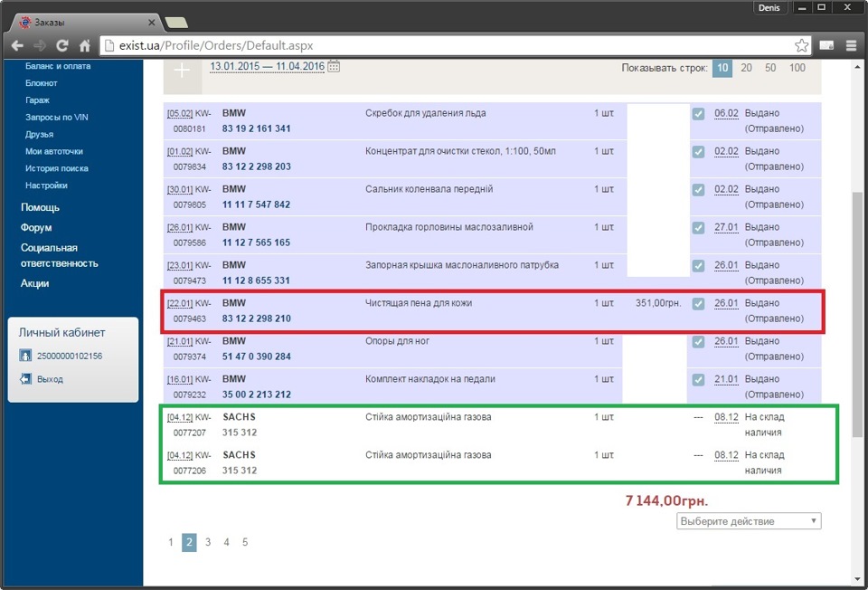Open part number 83 12 2 298 203
Viewport: 868px width, 590px height.
[256, 167]
